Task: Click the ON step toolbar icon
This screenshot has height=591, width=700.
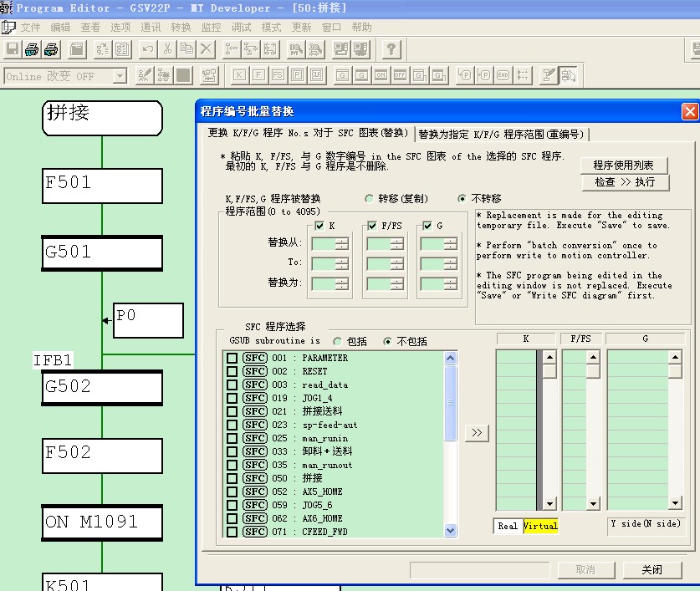Action: click(381, 76)
